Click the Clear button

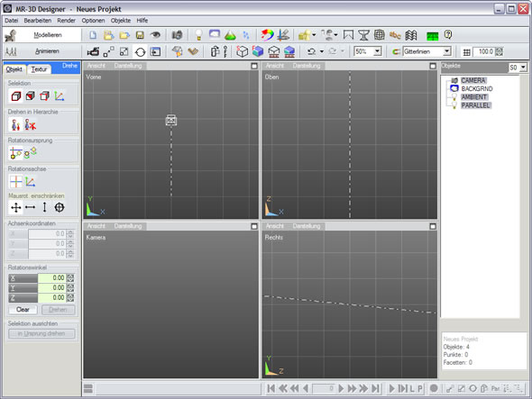tap(23, 310)
